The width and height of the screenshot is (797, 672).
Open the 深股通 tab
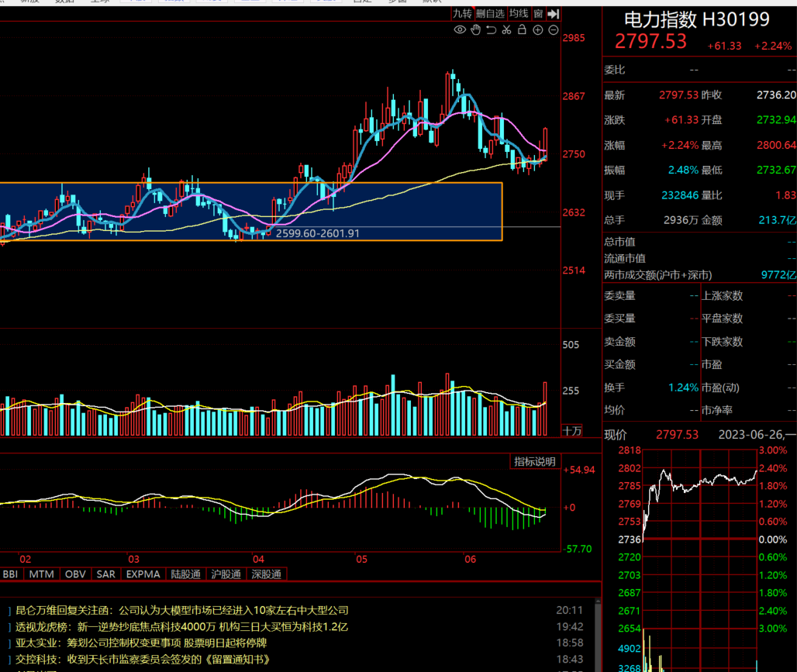(x=267, y=574)
